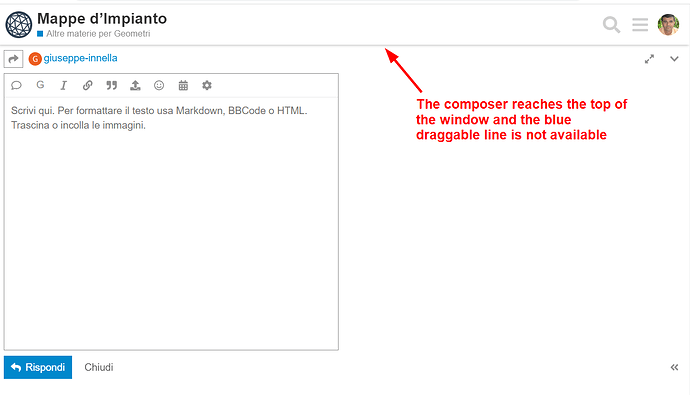
Task: Minimize the composer with the chevron down
Action: point(674,59)
